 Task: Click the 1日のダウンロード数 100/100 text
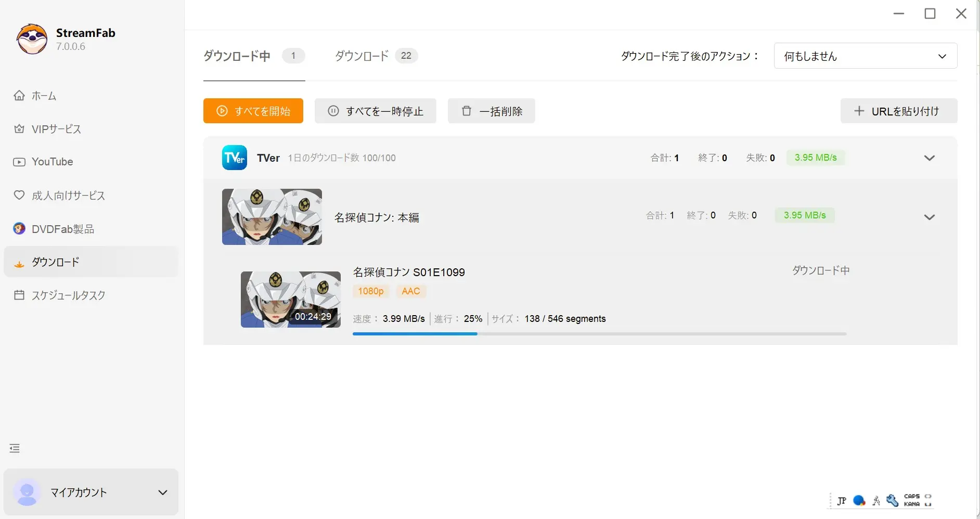(x=342, y=158)
